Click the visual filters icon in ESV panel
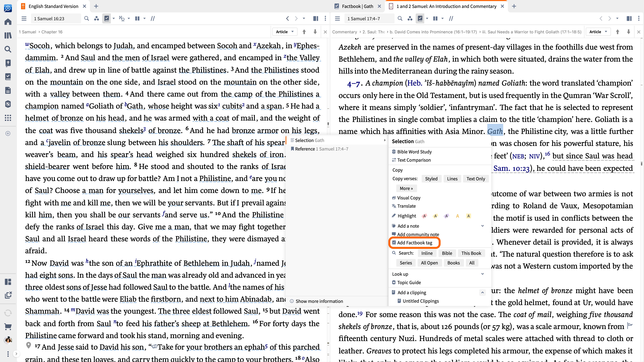Image resolution: width=644 pixels, height=362 pixels. (x=96, y=19)
